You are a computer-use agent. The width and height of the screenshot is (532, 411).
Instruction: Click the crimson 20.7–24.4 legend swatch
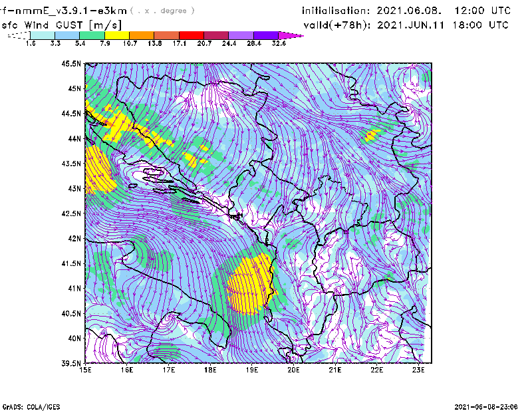click(x=216, y=35)
